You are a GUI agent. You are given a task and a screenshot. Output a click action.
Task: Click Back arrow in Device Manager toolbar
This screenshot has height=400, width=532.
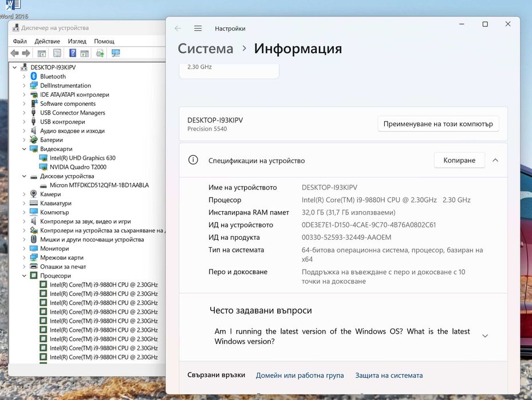pyautogui.click(x=14, y=53)
